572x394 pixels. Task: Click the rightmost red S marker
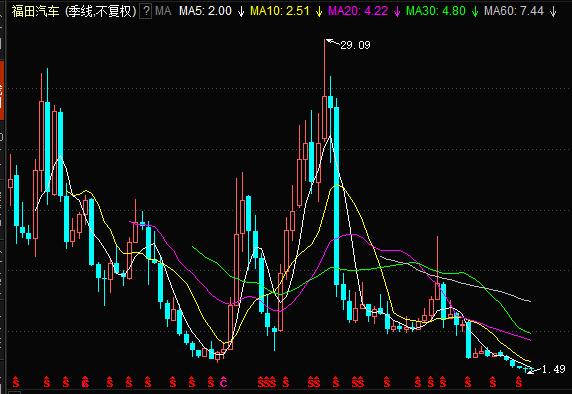(519, 383)
